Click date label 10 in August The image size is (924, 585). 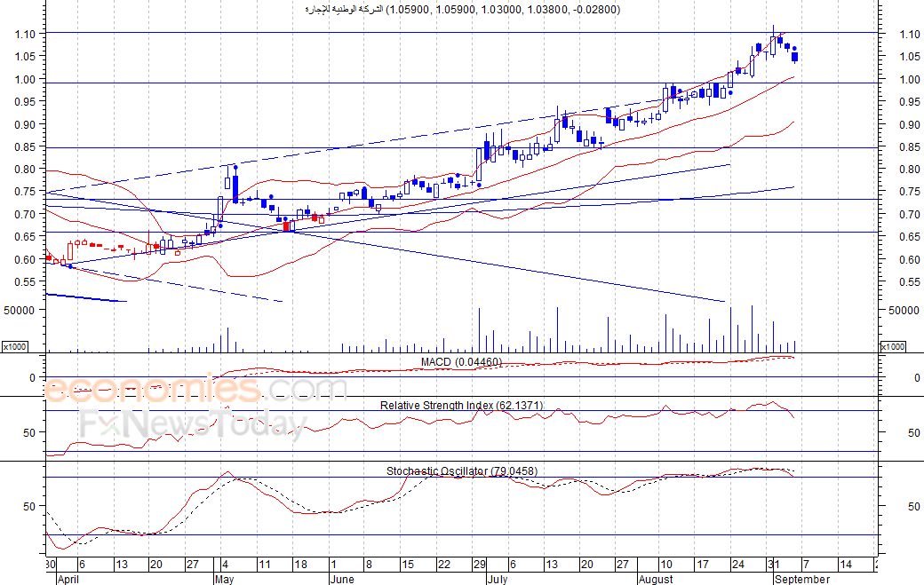tap(665, 565)
